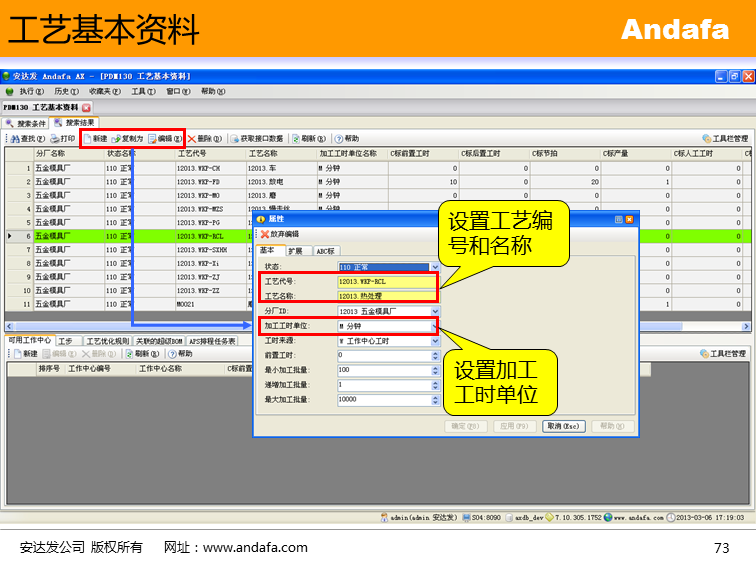
Task: Select the 搜索条件 tab
Action: pos(26,123)
